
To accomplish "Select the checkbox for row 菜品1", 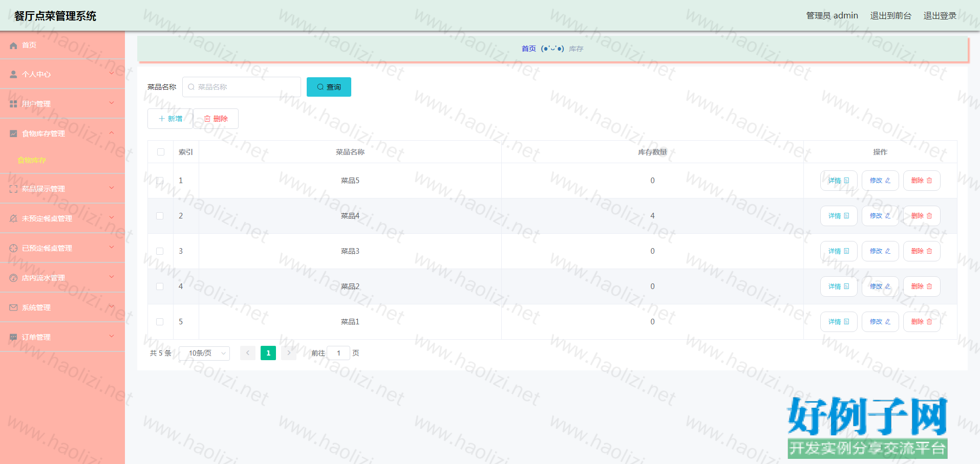I will 160,322.
